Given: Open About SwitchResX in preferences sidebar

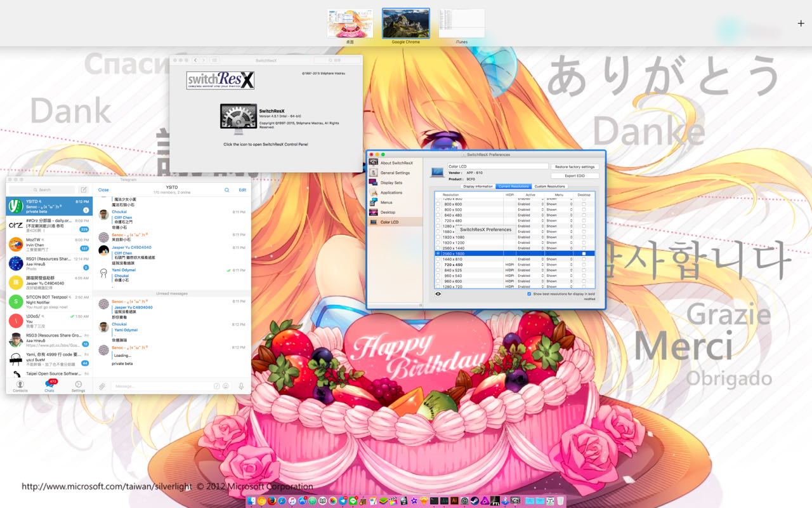Looking at the screenshot, I should (x=395, y=163).
